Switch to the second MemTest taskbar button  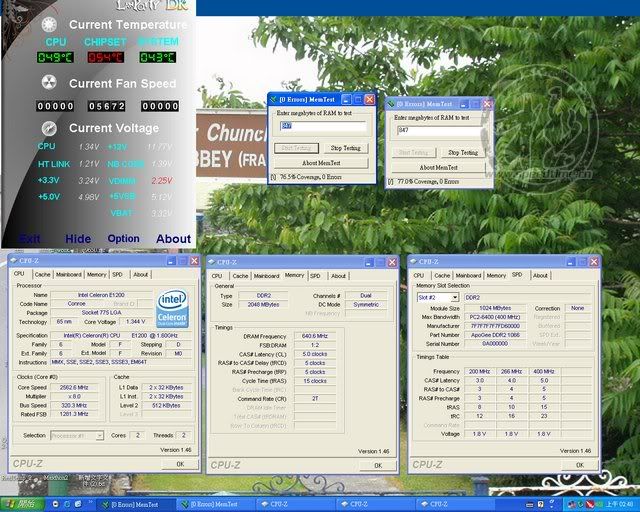coord(215,505)
